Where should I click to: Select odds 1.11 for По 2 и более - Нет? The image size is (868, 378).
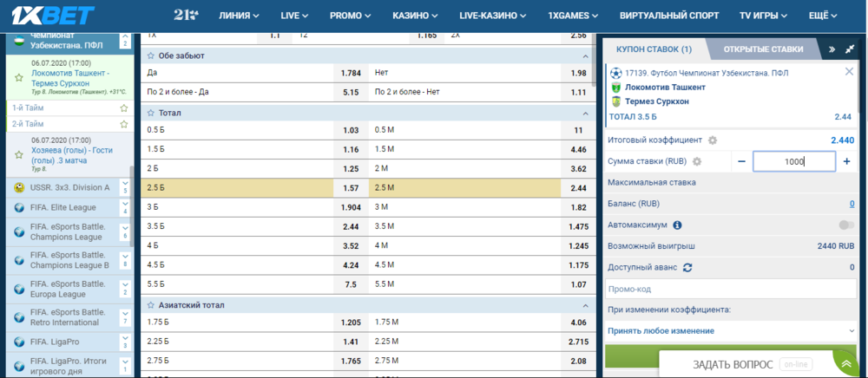(x=578, y=92)
